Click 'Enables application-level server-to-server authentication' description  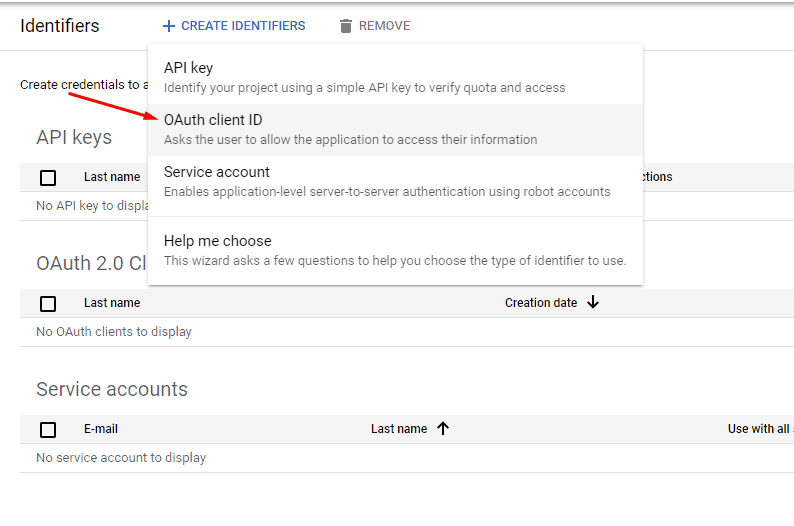coord(387,192)
